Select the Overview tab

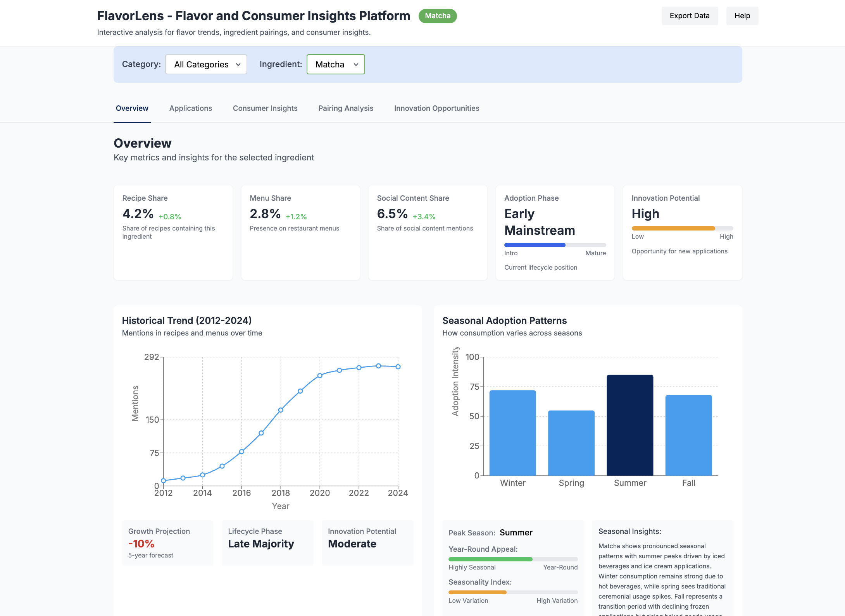[132, 108]
